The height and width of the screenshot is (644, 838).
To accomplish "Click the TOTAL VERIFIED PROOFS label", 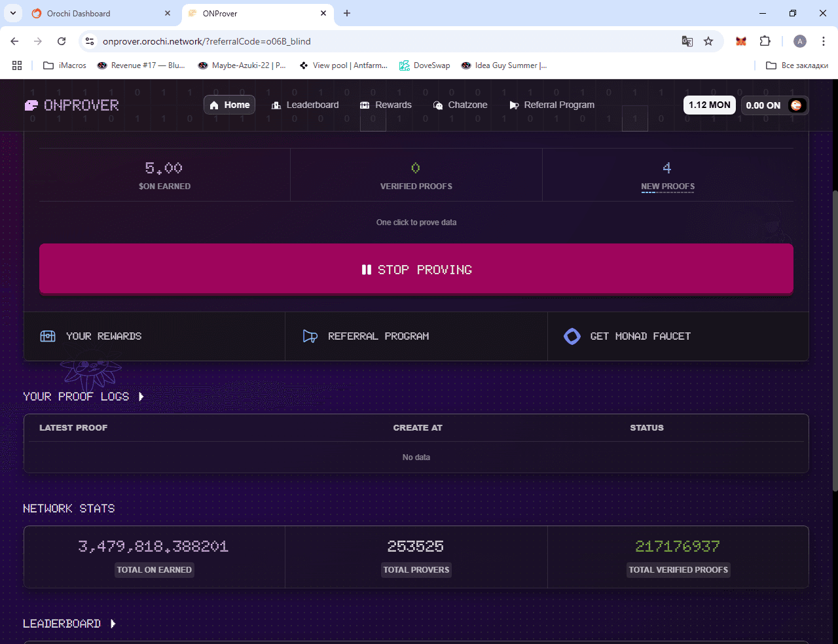I will (678, 570).
